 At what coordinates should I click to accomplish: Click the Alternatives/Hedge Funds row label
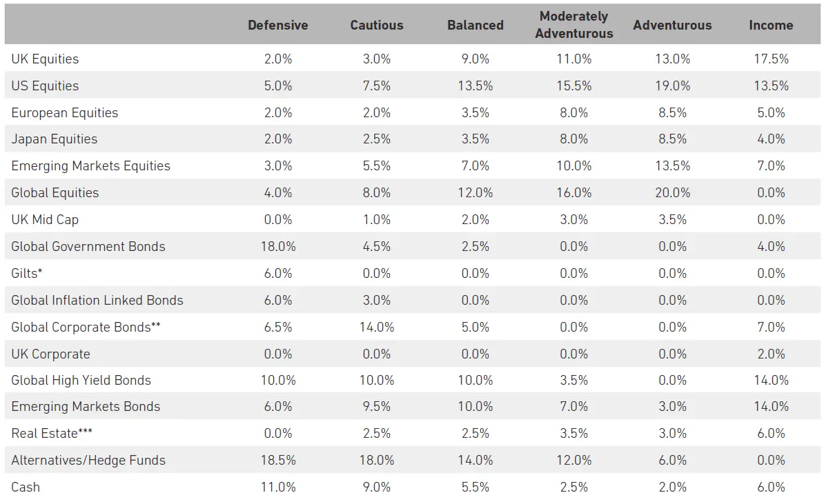click(x=88, y=460)
